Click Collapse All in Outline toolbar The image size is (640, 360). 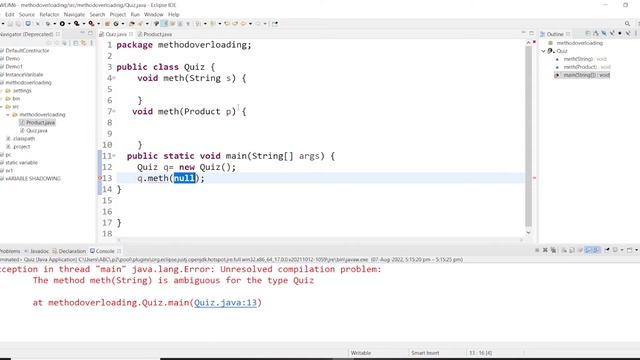pos(588,33)
